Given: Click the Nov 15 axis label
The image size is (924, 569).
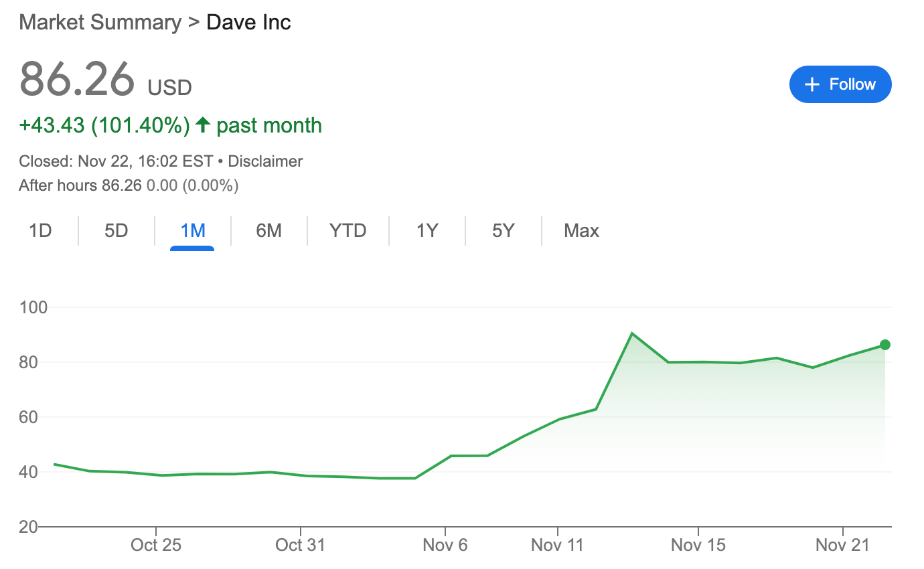Looking at the screenshot, I should pos(698,545).
